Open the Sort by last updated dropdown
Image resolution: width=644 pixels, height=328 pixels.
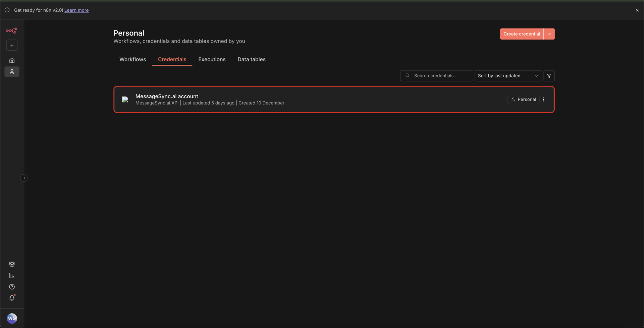(x=507, y=76)
